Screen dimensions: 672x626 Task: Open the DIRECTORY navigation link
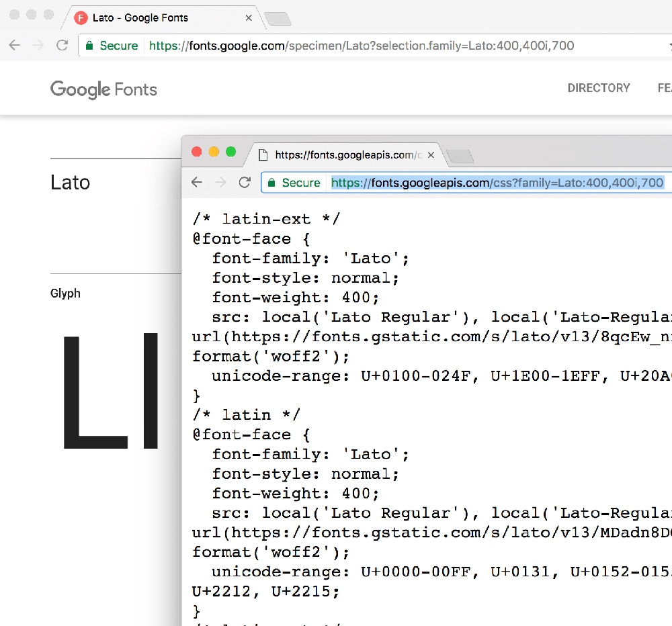(x=599, y=88)
